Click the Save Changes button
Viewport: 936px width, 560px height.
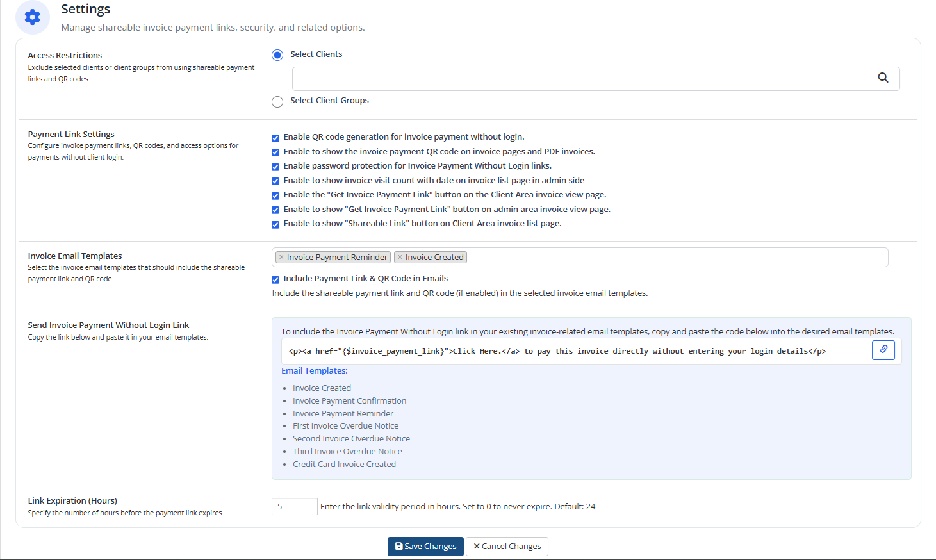(425, 547)
